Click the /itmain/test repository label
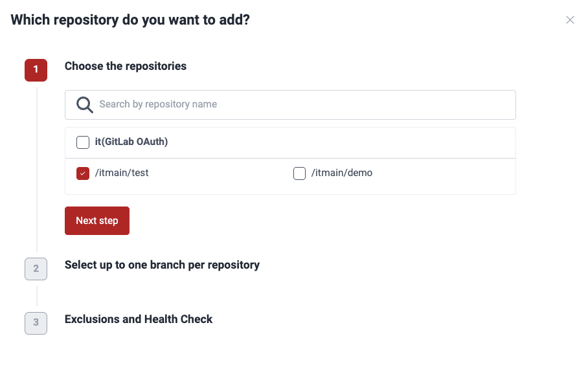This screenshot has height=380, width=588. tap(122, 173)
